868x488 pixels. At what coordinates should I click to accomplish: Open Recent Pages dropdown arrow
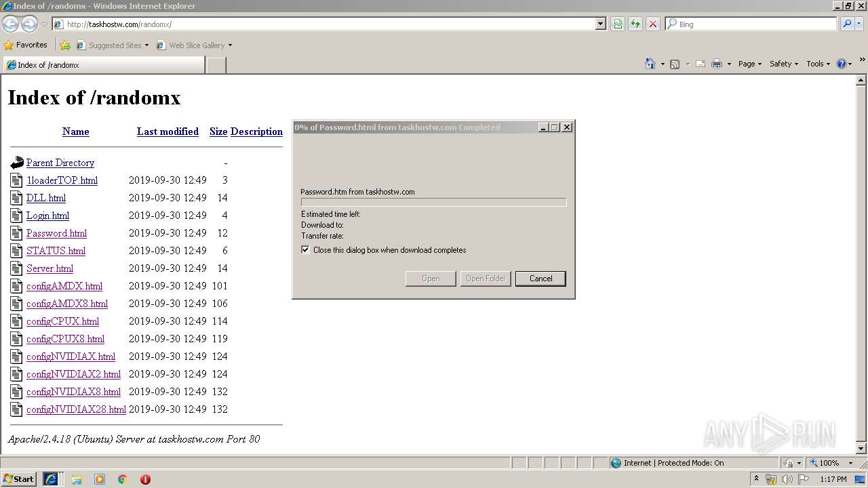coord(44,24)
